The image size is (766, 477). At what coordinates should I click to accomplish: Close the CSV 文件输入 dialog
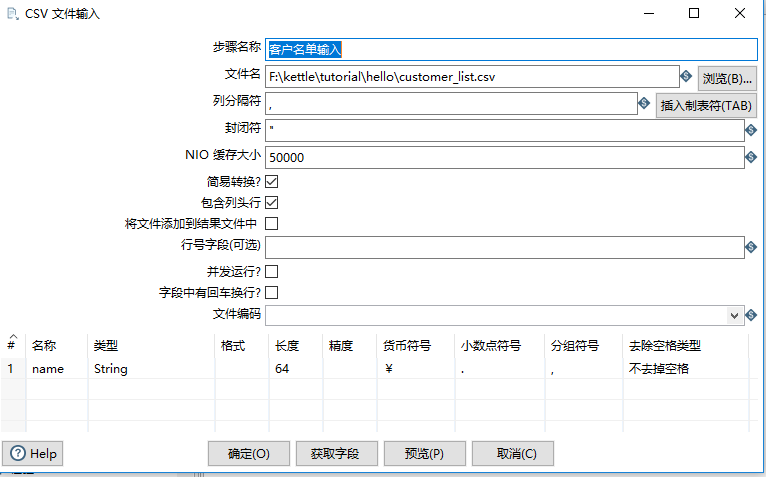pyautogui.click(x=740, y=13)
